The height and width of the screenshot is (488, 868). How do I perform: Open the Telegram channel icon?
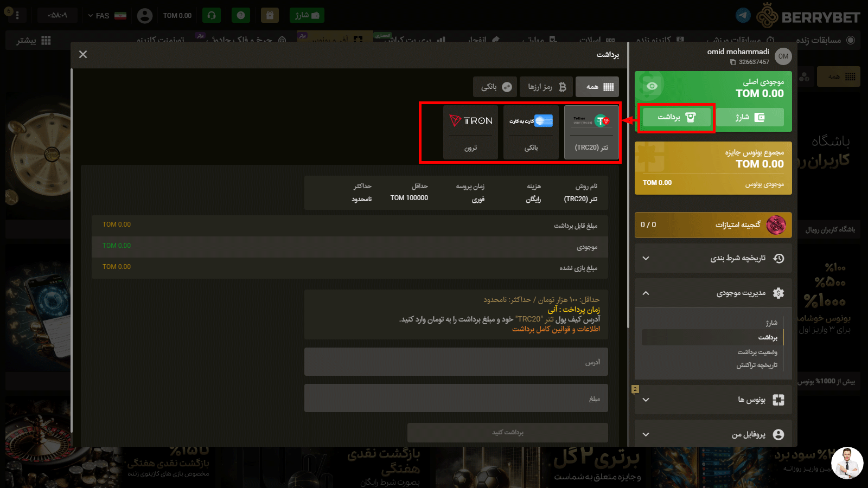tap(743, 15)
